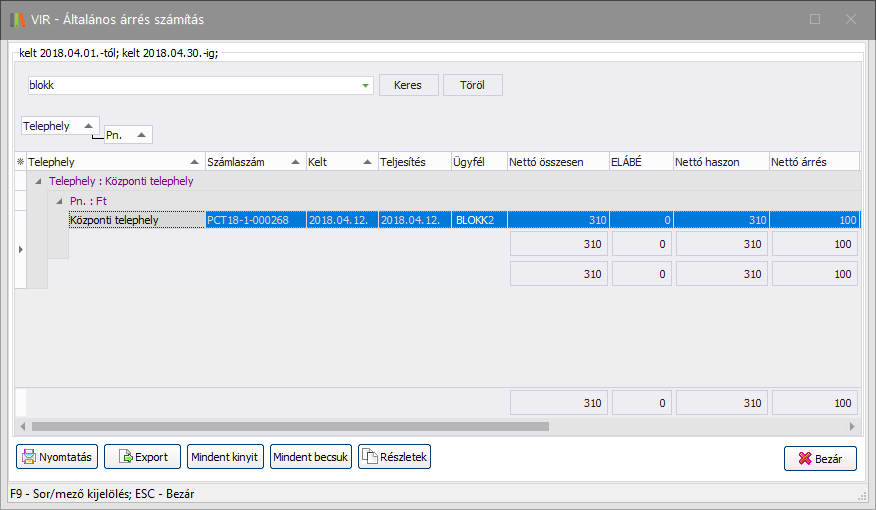This screenshot has height=510, width=876.
Task: Sort by the Számlaszám column header
Action: [x=254, y=162]
